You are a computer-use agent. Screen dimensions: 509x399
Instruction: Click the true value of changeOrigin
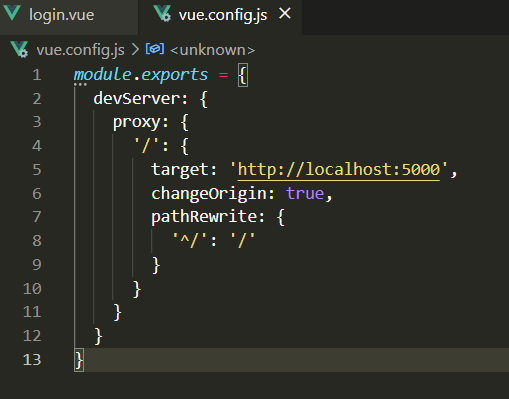[x=305, y=193]
